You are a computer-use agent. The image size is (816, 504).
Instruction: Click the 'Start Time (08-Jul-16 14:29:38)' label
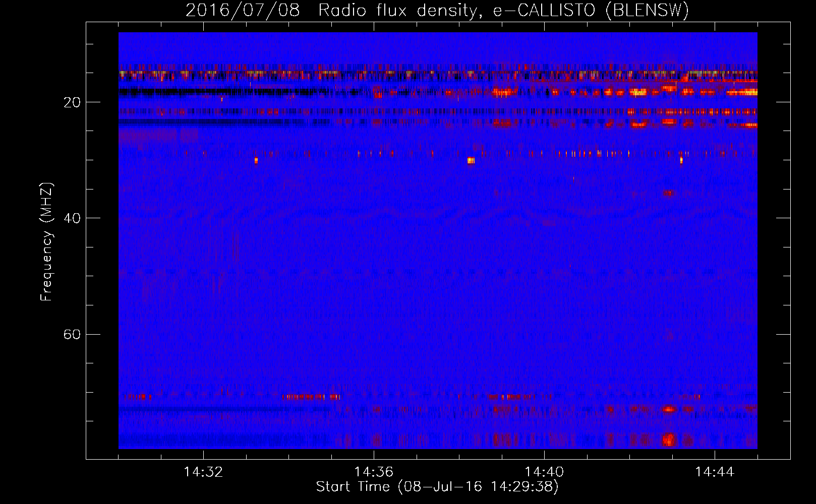point(437,487)
